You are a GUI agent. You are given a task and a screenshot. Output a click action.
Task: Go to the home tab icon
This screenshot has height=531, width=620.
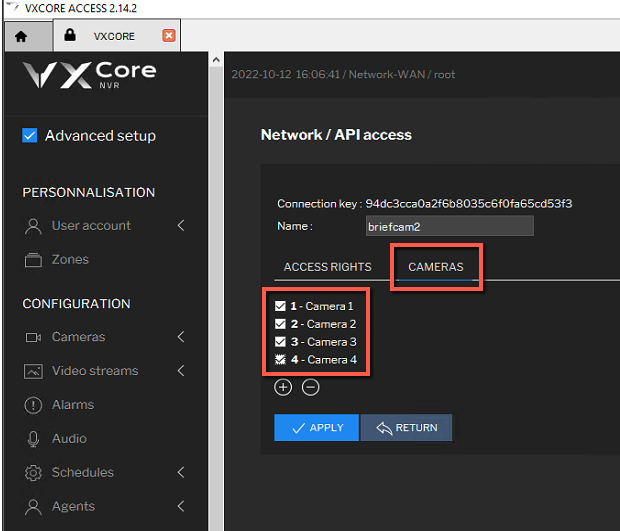tap(21, 37)
